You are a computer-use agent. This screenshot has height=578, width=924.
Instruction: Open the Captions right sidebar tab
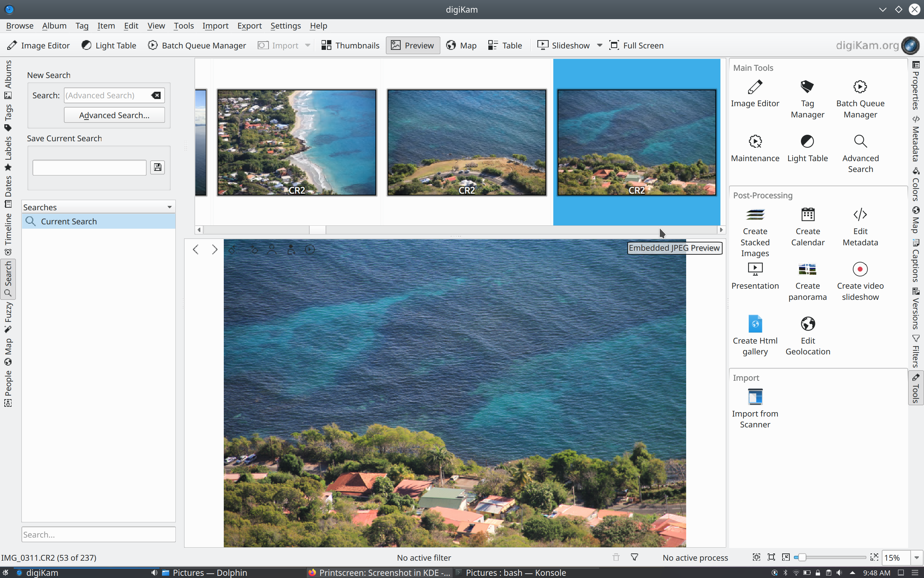click(x=916, y=260)
